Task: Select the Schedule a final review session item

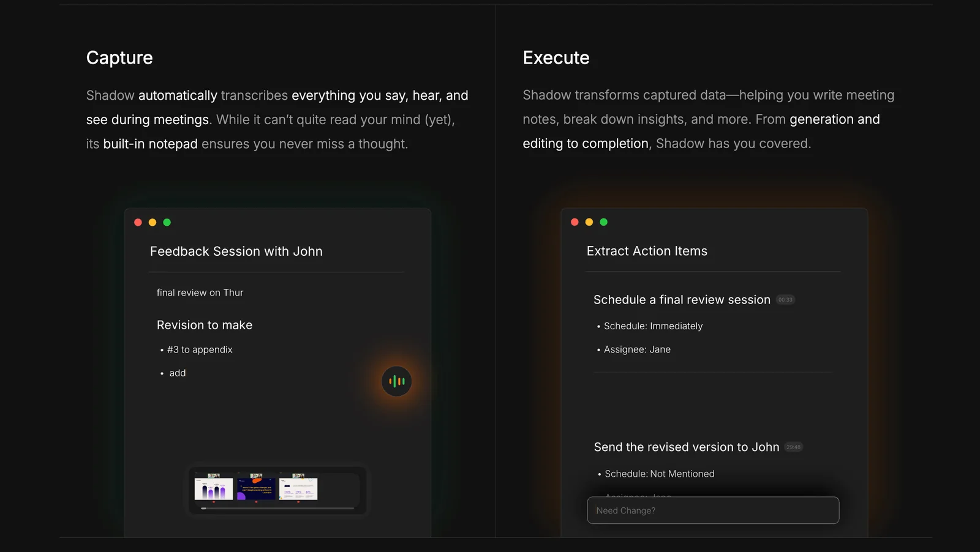Action: 682,300
